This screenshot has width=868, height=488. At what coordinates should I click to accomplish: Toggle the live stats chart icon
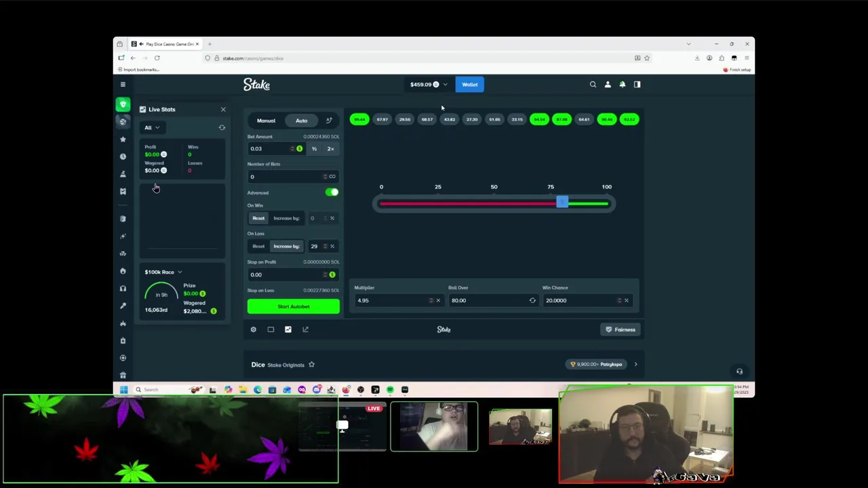[x=288, y=329]
